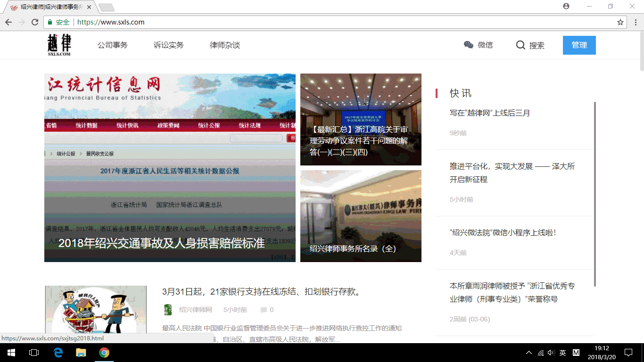644x362 pixels.
Task: Open the browser profile menu
Action: tap(566, 6)
